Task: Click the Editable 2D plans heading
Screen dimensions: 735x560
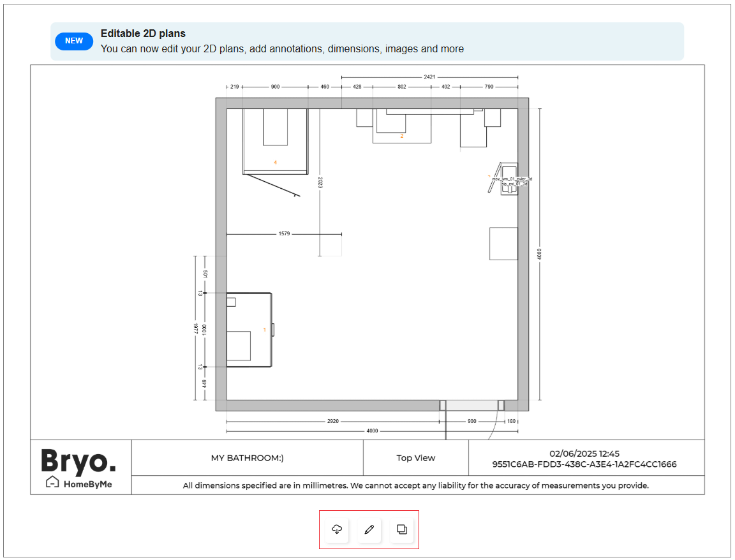Action: (143, 34)
